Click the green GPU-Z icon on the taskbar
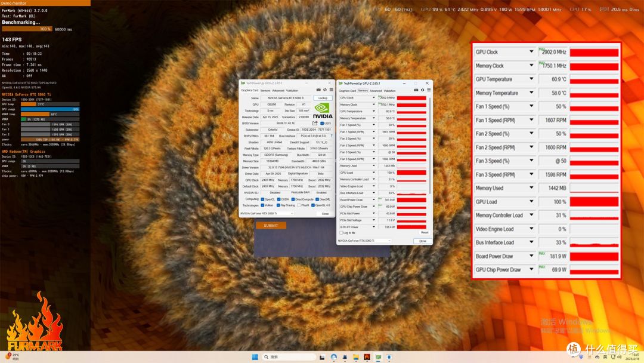Viewport: 644px width, 363px height. [x=378, y=357]
